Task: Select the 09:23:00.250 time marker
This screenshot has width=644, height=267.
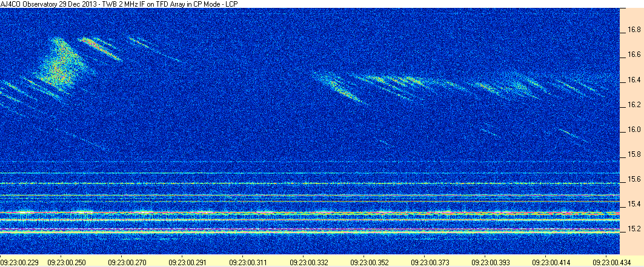Action: [65, 261]
